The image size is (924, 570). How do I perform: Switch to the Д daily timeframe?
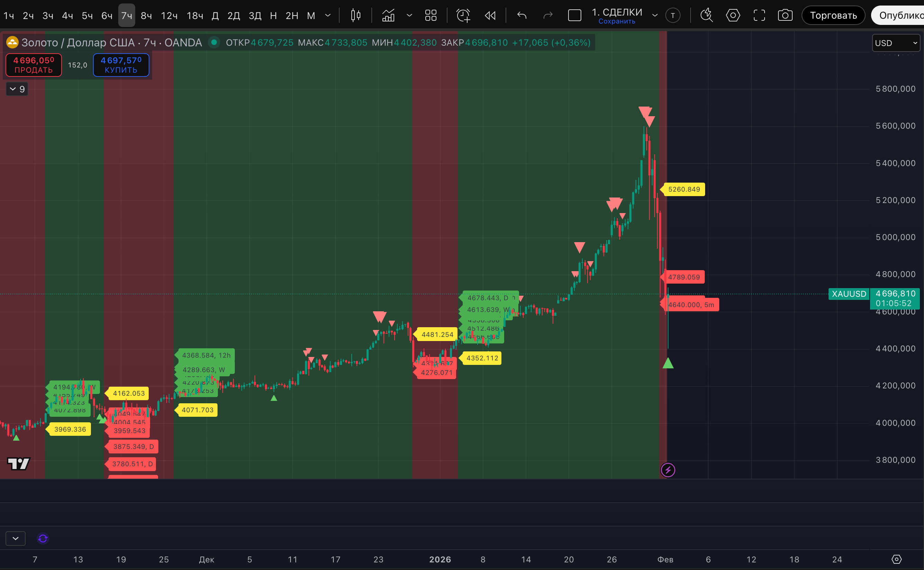215,16
